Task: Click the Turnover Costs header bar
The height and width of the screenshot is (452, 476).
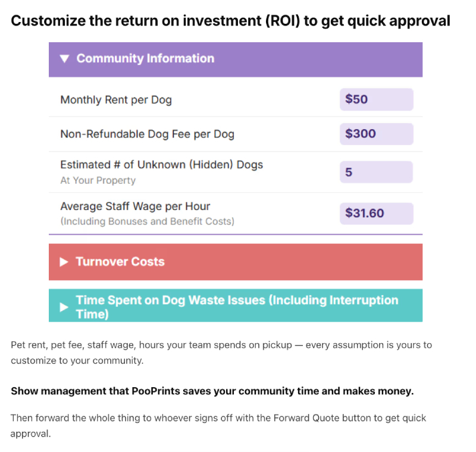Action: coord(236,262)
